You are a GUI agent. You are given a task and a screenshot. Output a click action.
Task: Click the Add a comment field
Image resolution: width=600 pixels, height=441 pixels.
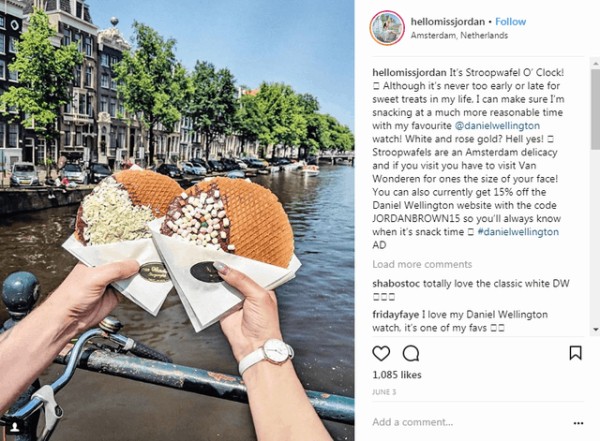coord(469,422)
